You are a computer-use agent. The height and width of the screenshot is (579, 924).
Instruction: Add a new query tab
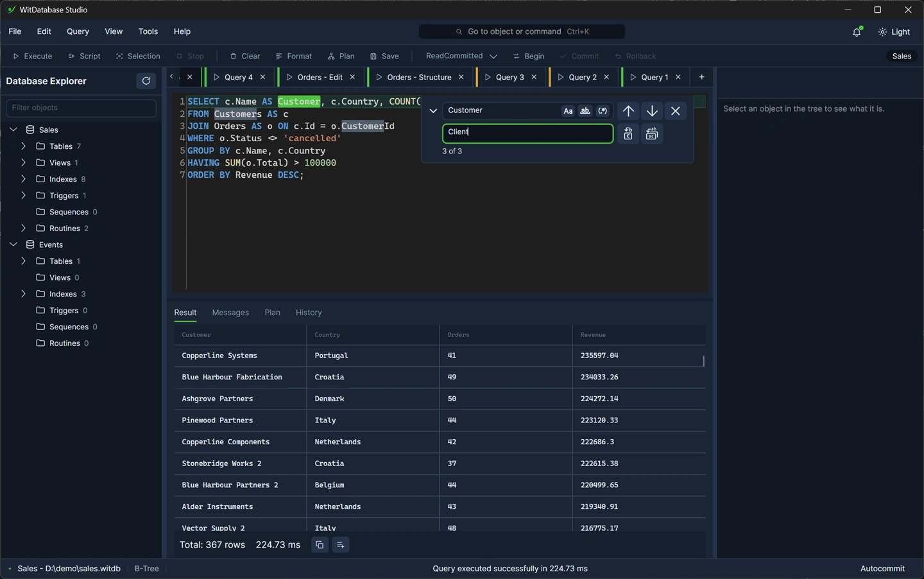[702, 77]
